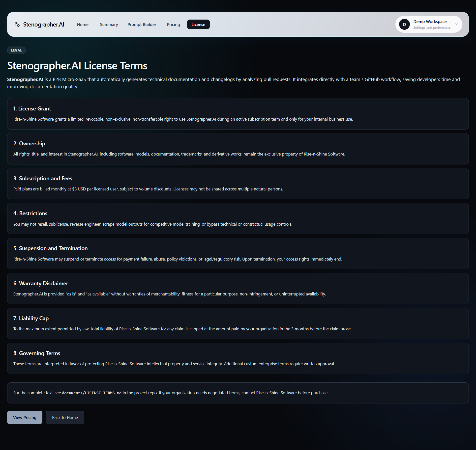Expand the Demo Workspace dropdown chevron
The image size is (476, 450).
click(456, 24)
